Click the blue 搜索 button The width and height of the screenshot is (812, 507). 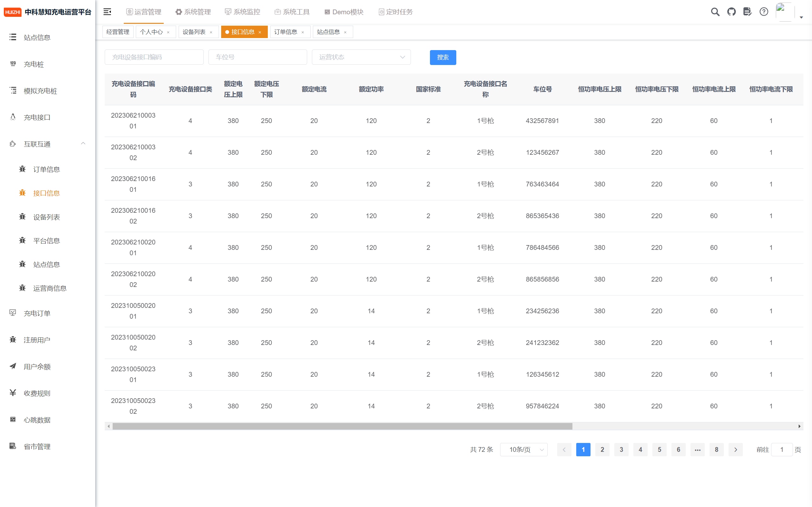[x=443, y=57]
